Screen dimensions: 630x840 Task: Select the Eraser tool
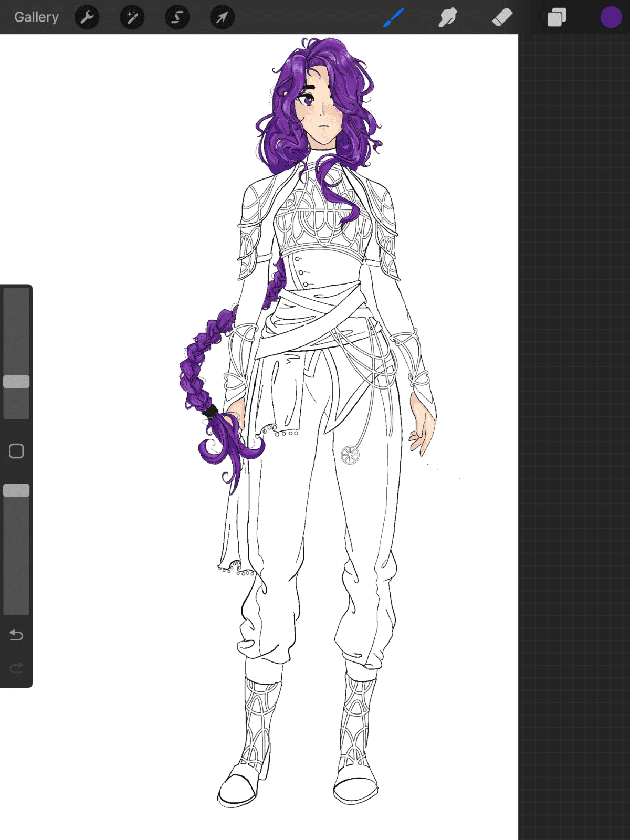(502, 17)
